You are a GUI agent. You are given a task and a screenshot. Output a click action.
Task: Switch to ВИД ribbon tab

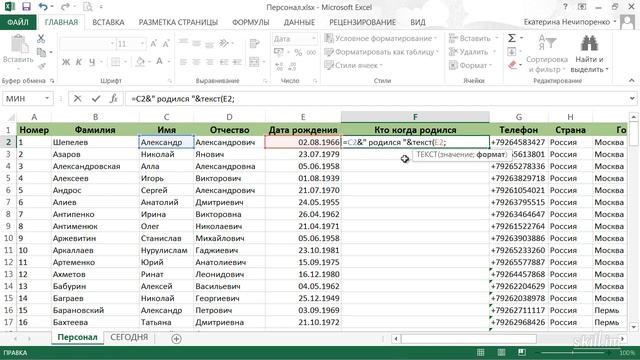[x=418, y=22]
